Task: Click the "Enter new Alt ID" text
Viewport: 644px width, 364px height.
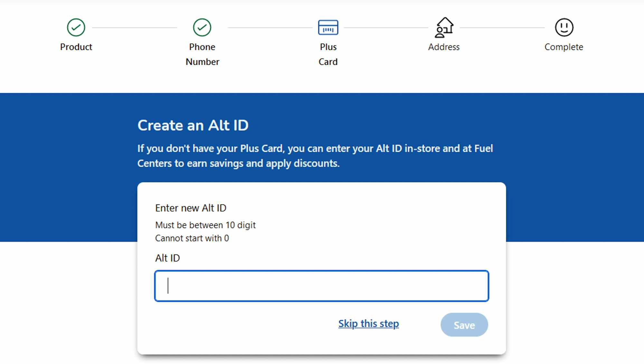Action: (191, 208)
